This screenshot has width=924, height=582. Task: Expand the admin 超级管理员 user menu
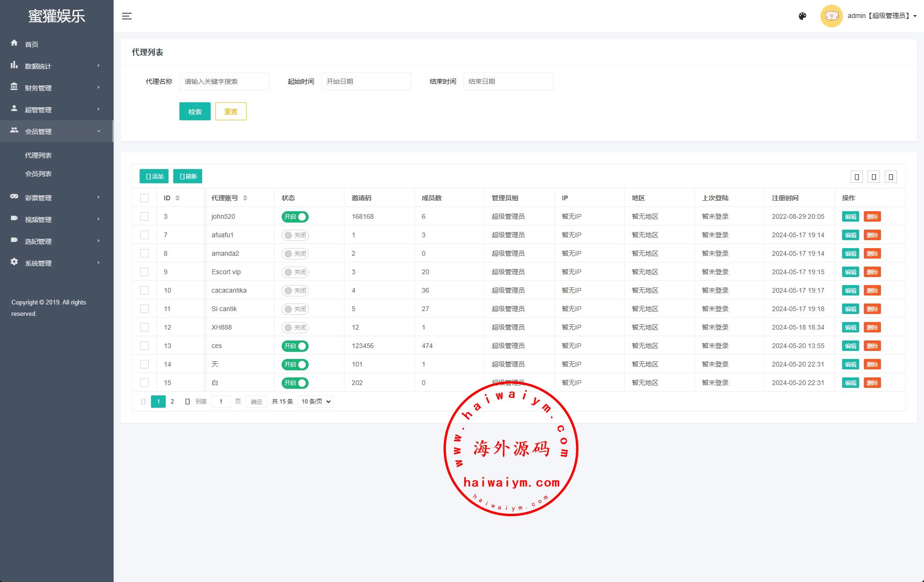pos(882,16)
